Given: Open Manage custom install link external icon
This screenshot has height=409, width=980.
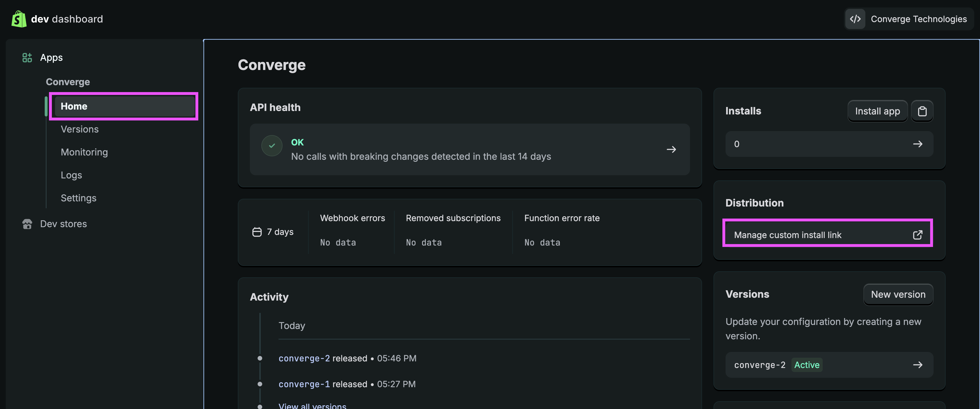Looking at the screenshot, I should click(x=918, y=235).
